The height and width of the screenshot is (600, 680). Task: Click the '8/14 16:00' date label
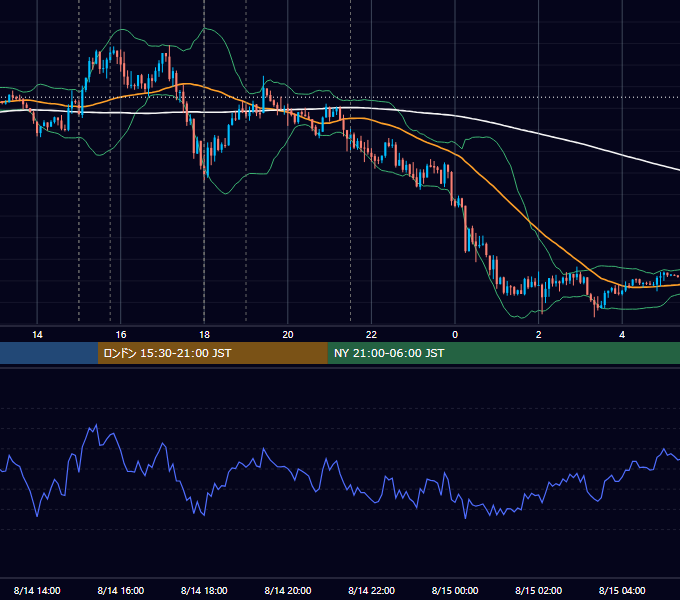tap(121, 590)
